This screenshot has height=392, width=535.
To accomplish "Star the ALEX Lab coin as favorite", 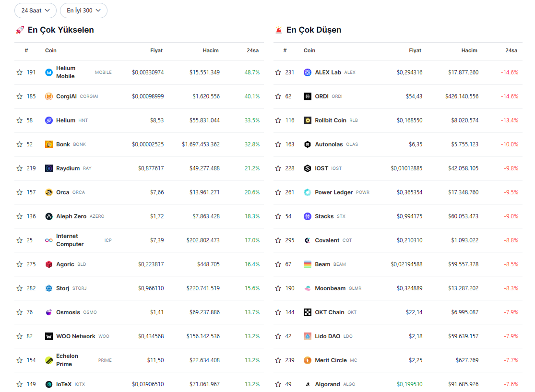I will tap(278, 72).
